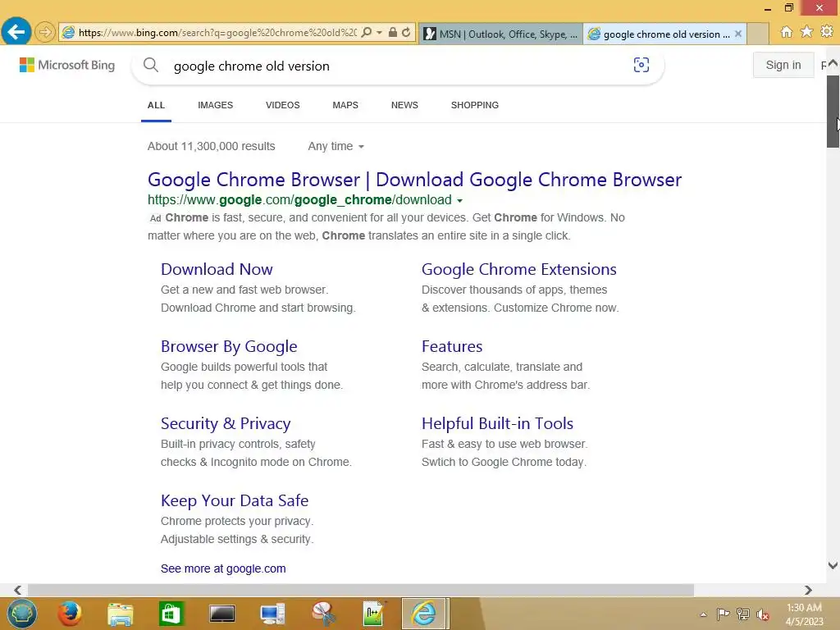
Task: Refresh the page with the reload icon
Action: pos(407,32)
